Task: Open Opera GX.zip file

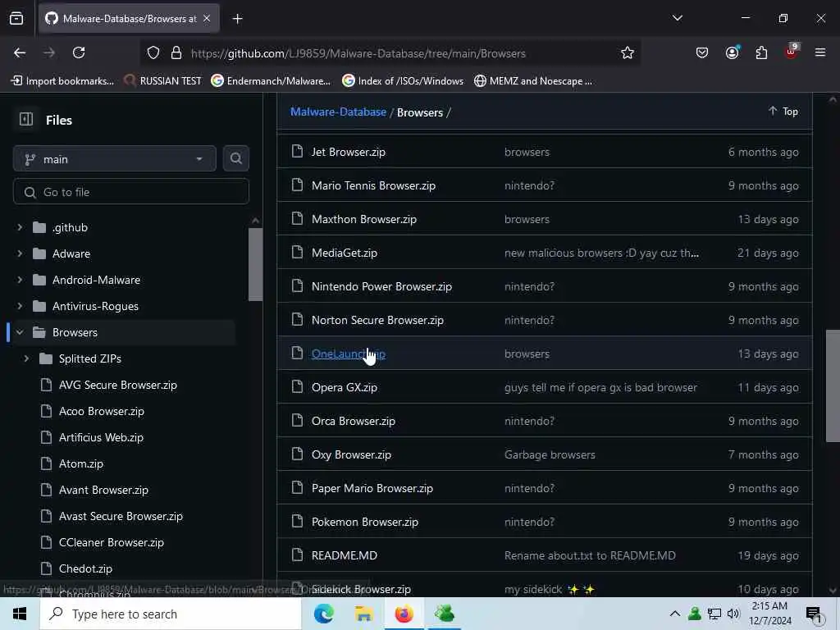Action: click(x=345, y=387)
